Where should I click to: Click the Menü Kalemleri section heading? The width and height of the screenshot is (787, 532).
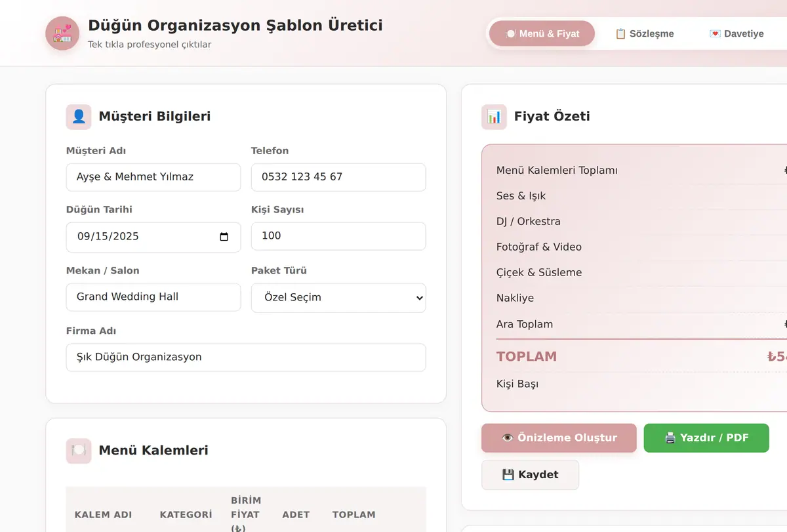point(153,451)
